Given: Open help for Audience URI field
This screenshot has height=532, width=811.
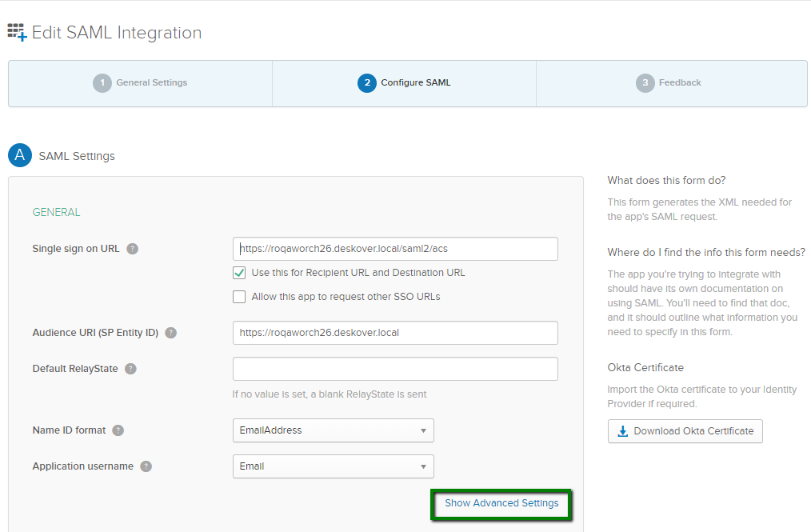Looking at the screenshot, I should (x=170, y=332).
